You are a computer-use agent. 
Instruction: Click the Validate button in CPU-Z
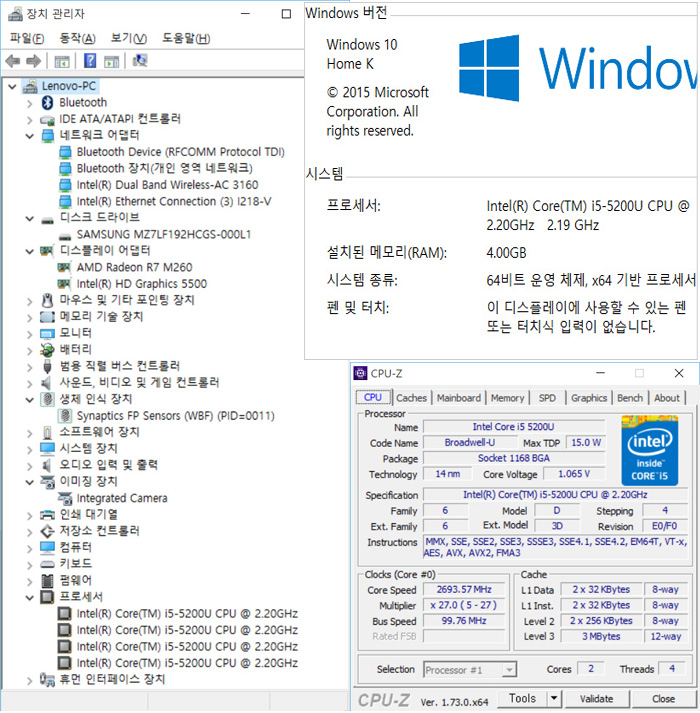click(596, 698)
